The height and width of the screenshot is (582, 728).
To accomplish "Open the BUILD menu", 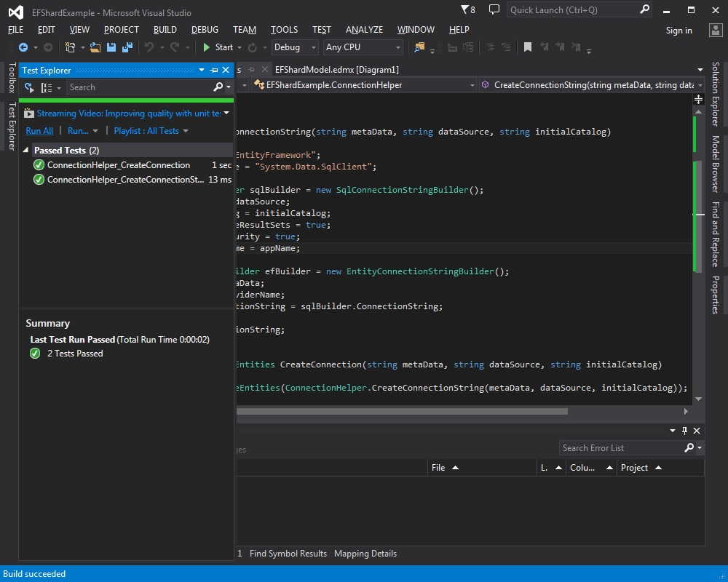I will pyautogui.click(x=165, y=30).
